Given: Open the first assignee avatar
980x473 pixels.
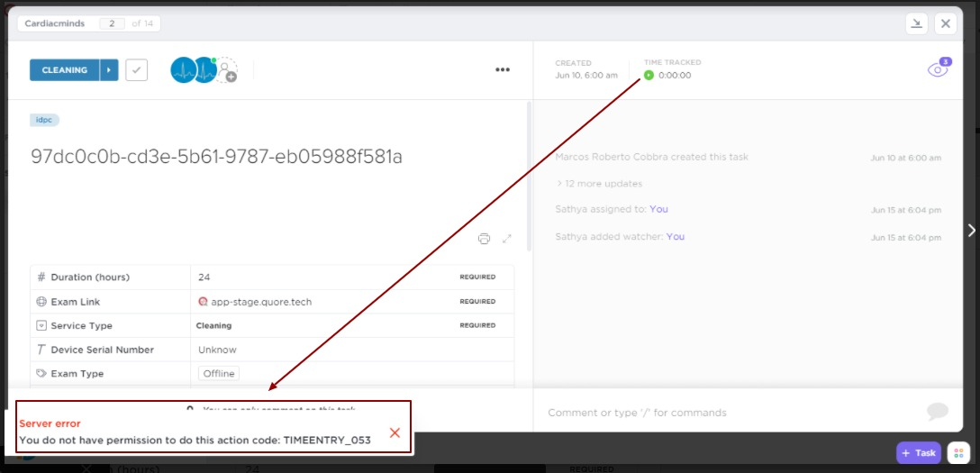Looking at the screenshot, I should tap(183, 70).
